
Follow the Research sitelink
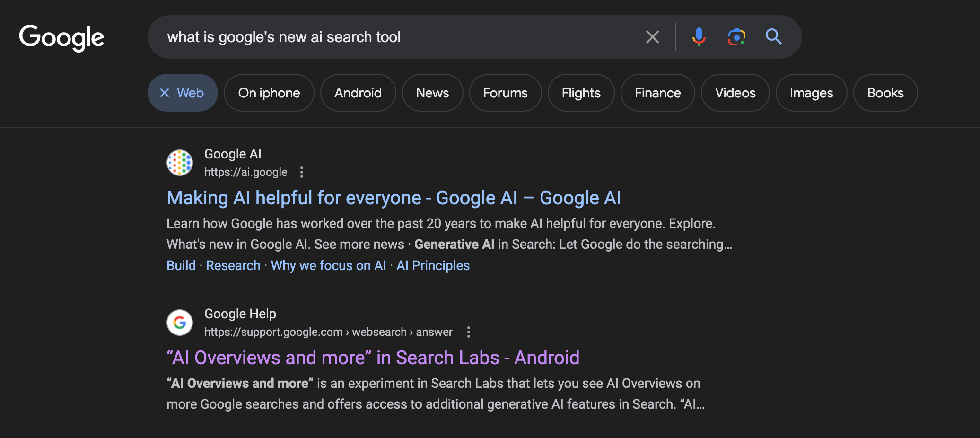coord(233,265)
